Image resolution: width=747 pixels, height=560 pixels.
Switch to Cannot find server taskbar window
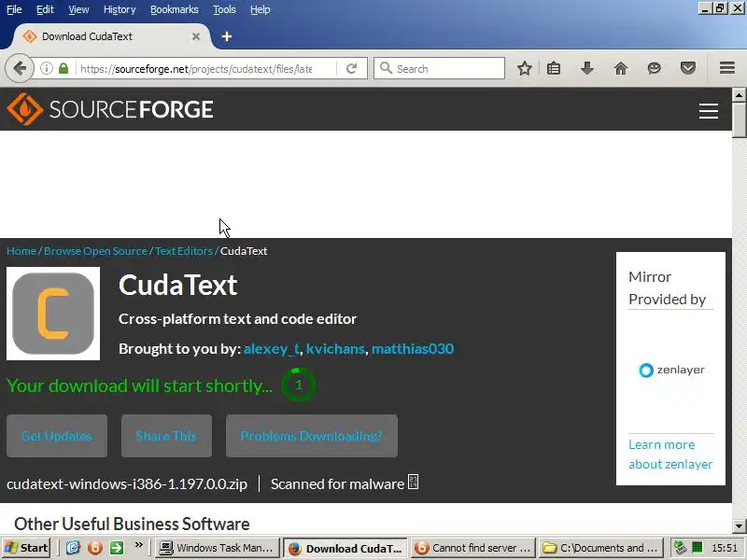click(x=473, y=548)
